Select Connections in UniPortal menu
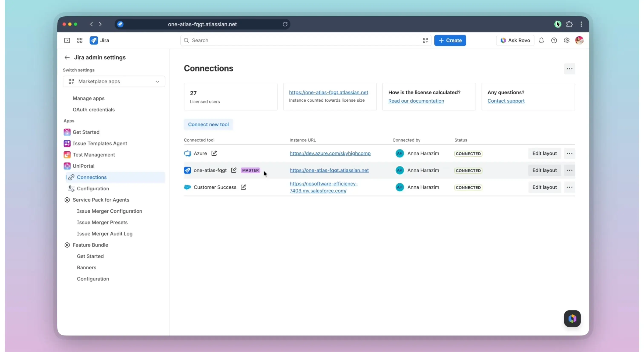Viewport: 644px width, 352px height. (x=115, y=177)
